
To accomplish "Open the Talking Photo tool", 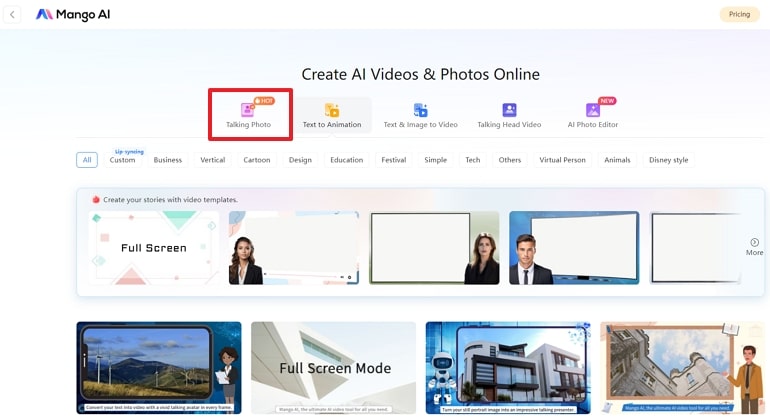I will pyautogui.click(x=249, y=115).
